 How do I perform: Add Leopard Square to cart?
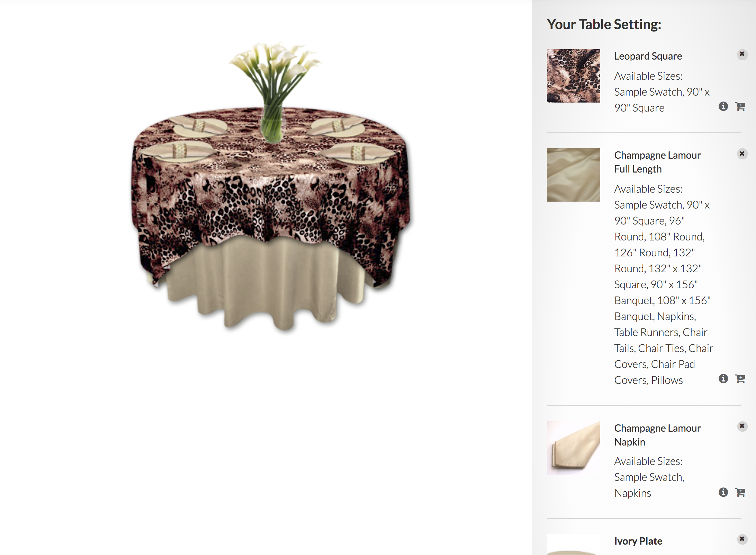740,106
